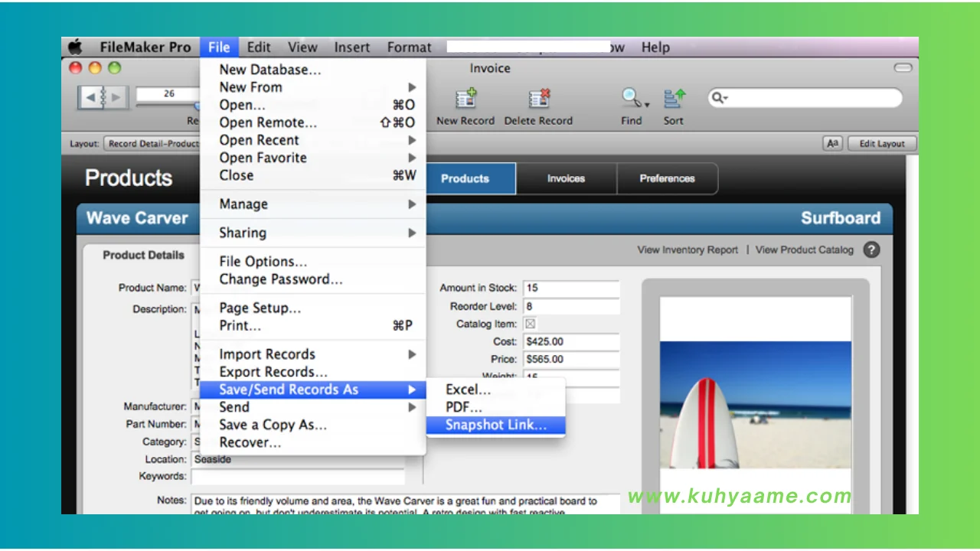
Task: Click the Amount in Stock field
Action: pos(571,289)
